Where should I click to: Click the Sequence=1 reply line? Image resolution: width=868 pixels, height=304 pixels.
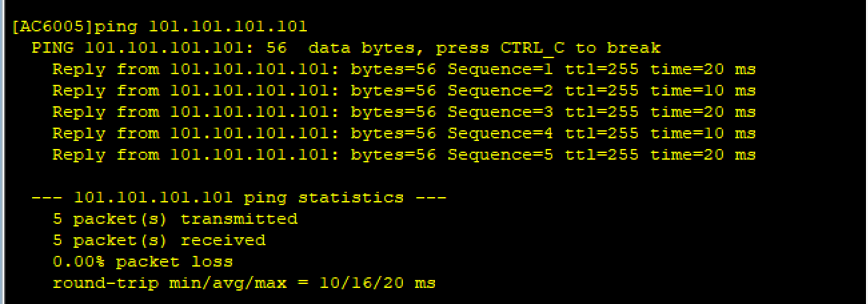[x=404, y=69]
